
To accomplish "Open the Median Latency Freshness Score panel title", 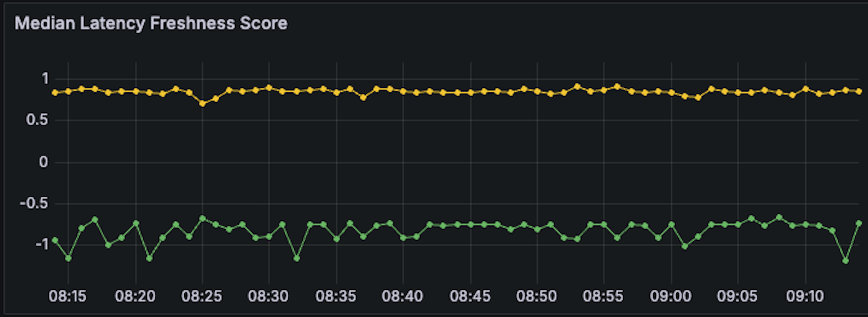I will point(151,23).
